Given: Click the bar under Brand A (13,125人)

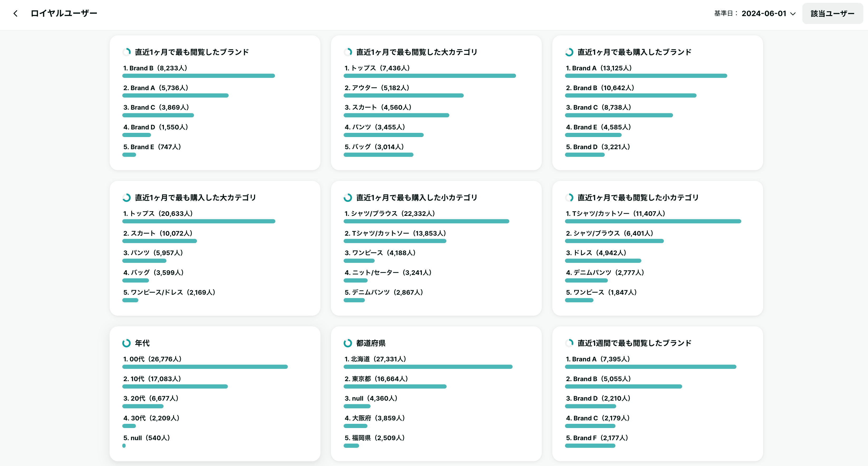Looking at the screenshot, I should pyautogui.click(x=646, y=76).
